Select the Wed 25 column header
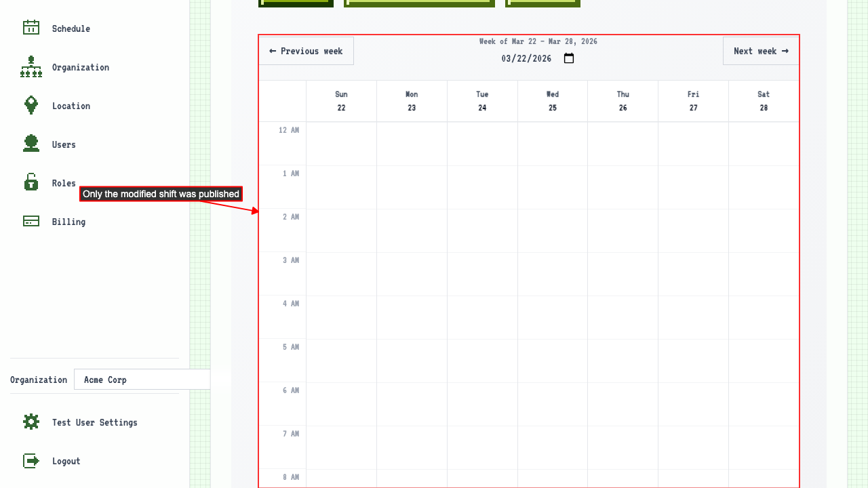Viewport: 868px width, 488px height. click(x=553, y=101)
